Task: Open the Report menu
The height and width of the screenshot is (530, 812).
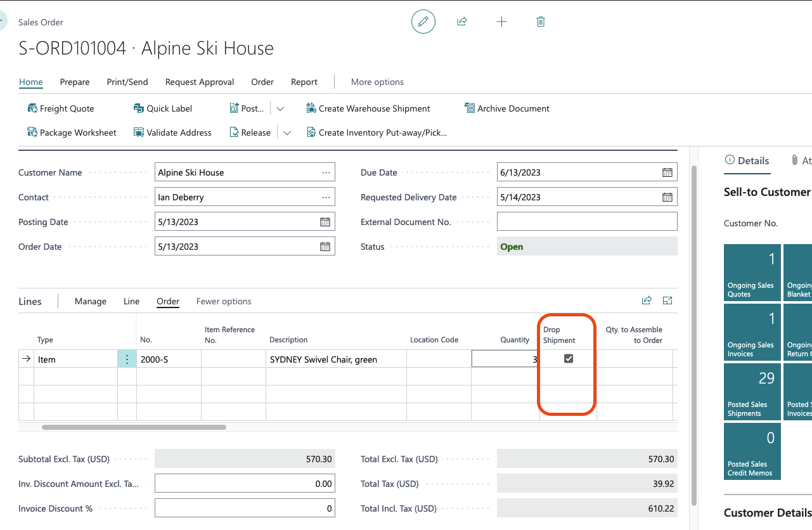Action: tap(304, 82)
